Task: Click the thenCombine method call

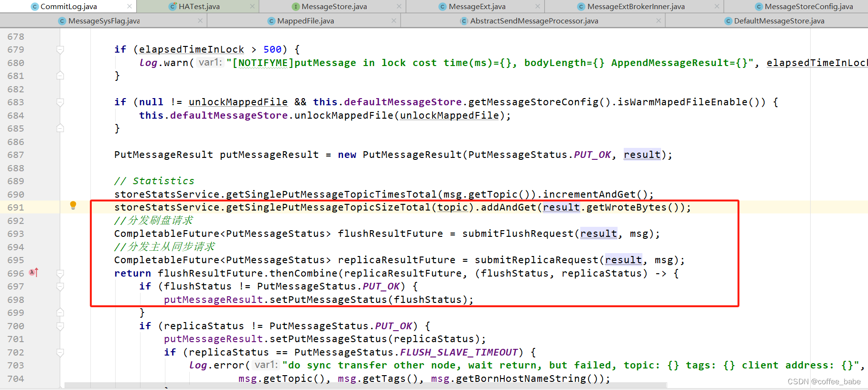Action: (304, 273)
